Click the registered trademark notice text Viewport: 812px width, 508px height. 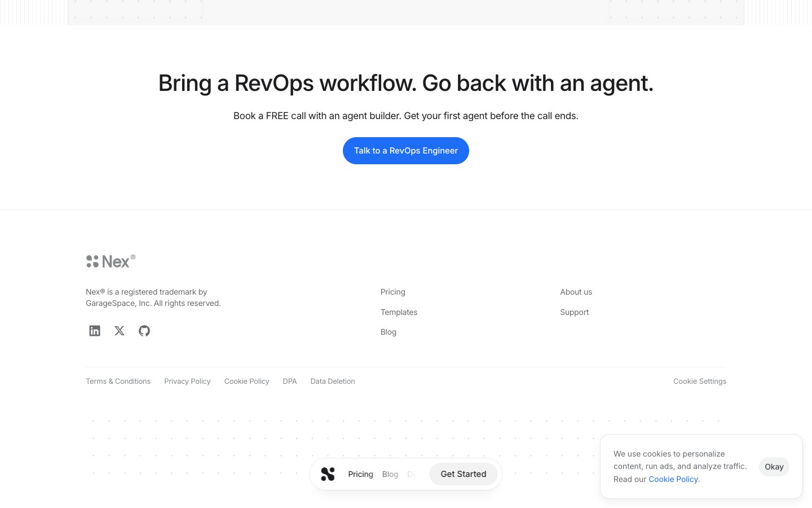click(153, 297)
